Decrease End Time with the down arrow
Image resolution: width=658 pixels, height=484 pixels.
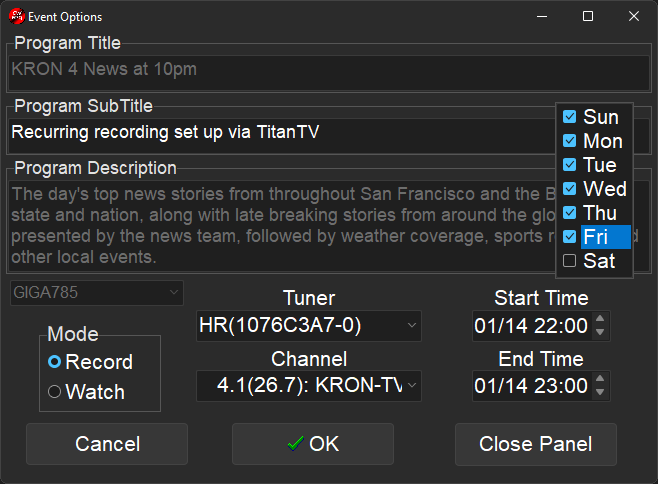point(600,392)
